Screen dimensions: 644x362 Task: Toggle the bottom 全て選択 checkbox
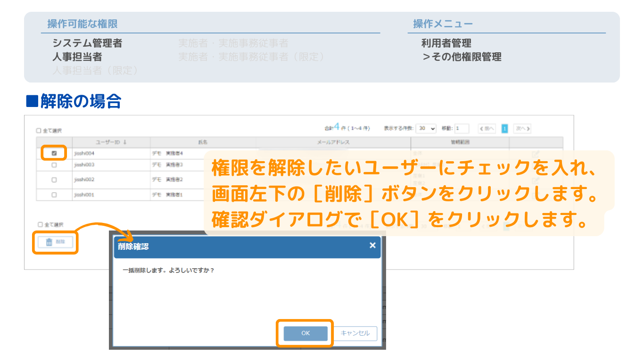coord(41,225)
